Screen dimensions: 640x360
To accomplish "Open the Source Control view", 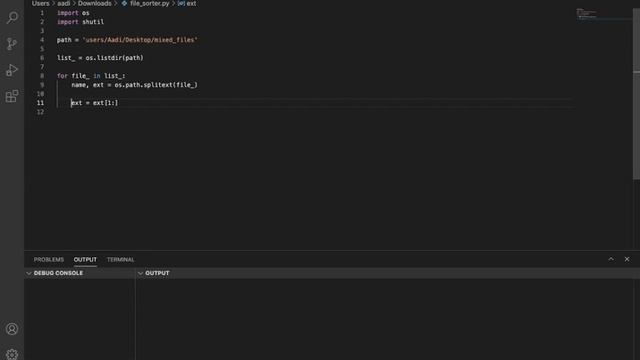I will pyautogui.click(x=12, y=44).
